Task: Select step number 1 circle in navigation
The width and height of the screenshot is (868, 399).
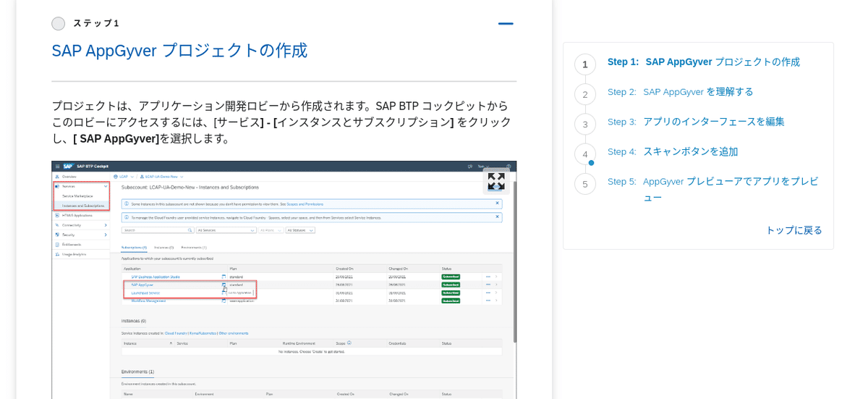Action: point(585,64)
